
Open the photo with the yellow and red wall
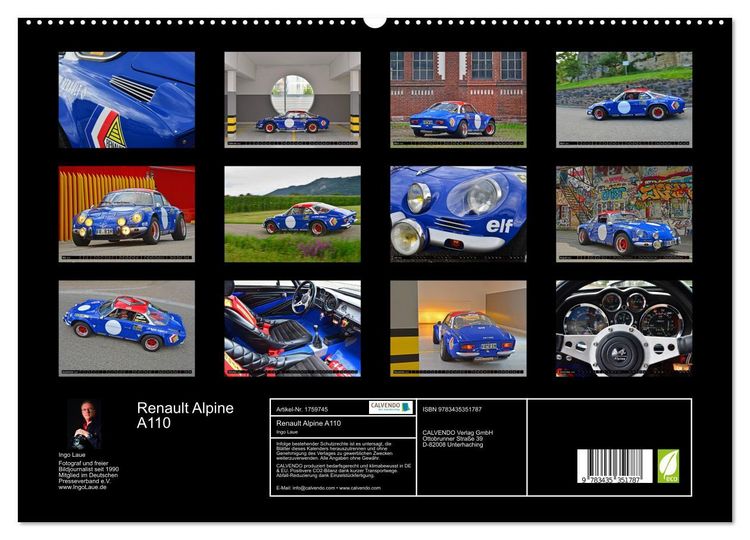tap(127, 214)
